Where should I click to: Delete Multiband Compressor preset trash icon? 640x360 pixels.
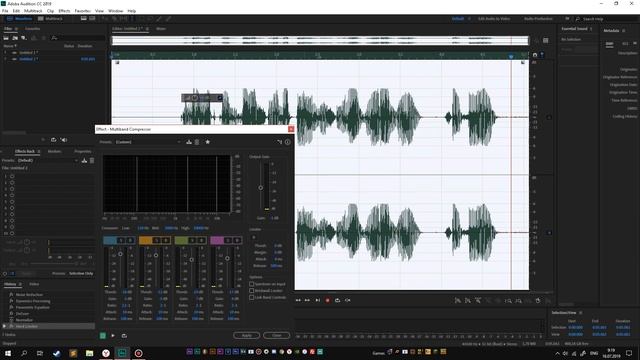[197, 142]
